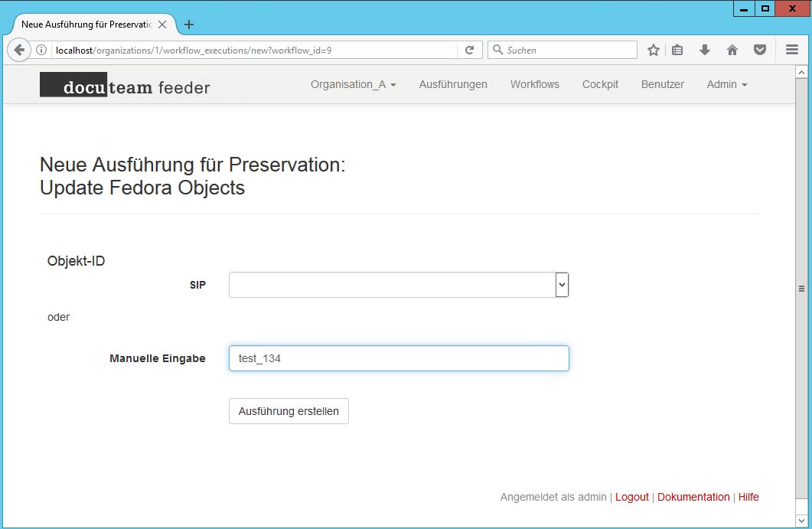Open the downloads arrow icon
The image size is (812, 529).
tap(705, 51)
